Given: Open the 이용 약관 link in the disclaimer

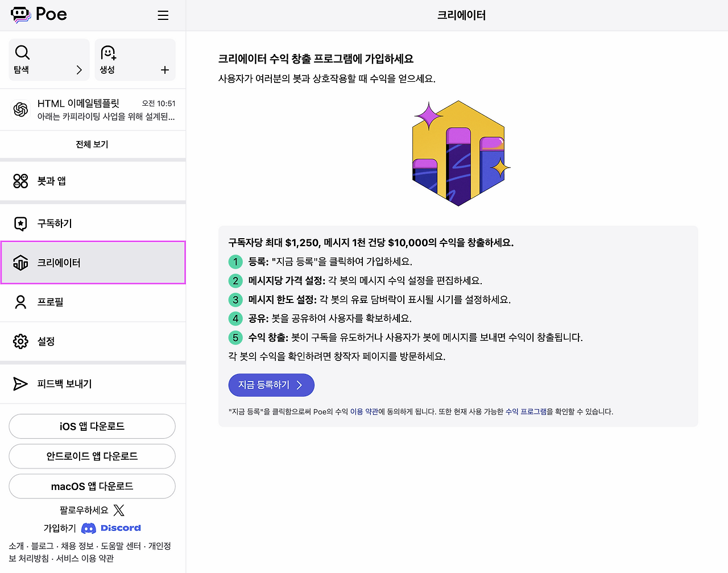Looking at the screenshot, I should click(x=364, y=412).
